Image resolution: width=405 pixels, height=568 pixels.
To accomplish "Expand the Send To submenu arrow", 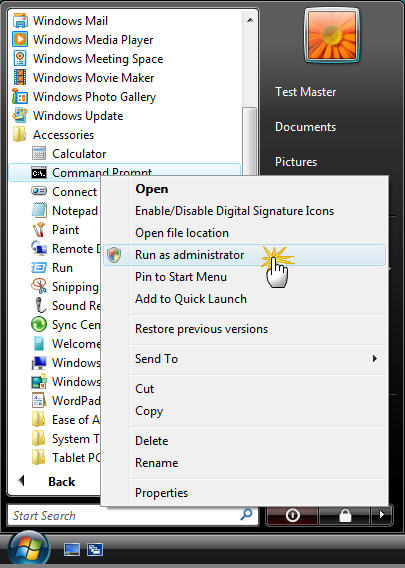I will click(x=375, y=359).
